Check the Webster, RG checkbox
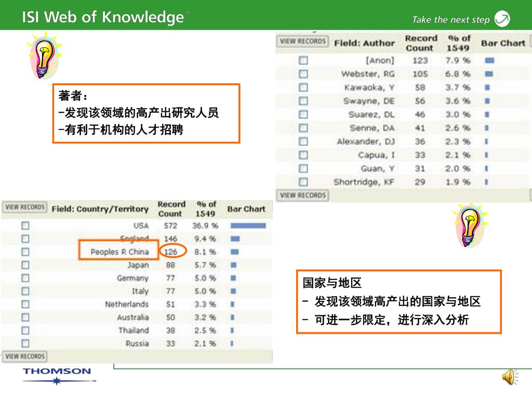The width and height of the screenshot is (532, 399). pos(303,74)
